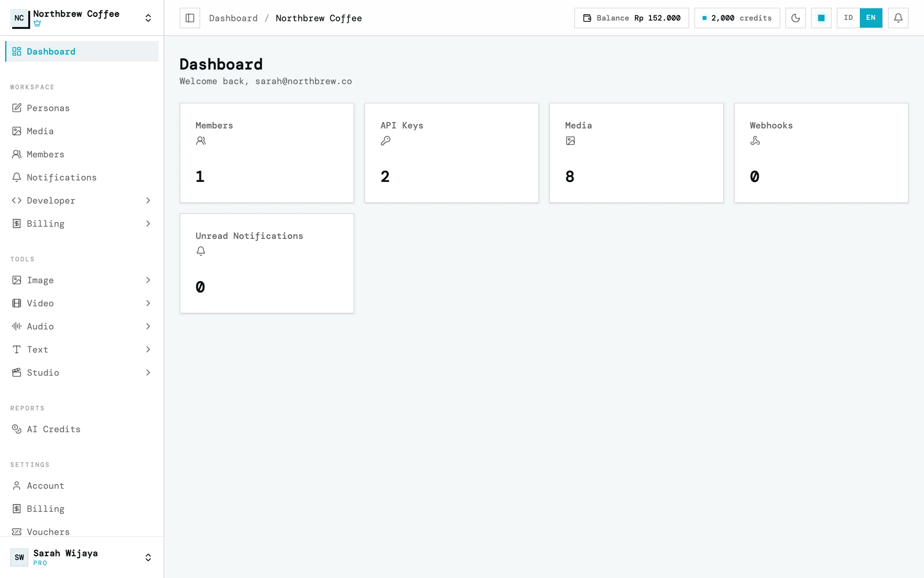Open AI Credits report
Viewport: 924px width, 578px height.
tap(82, 429)
